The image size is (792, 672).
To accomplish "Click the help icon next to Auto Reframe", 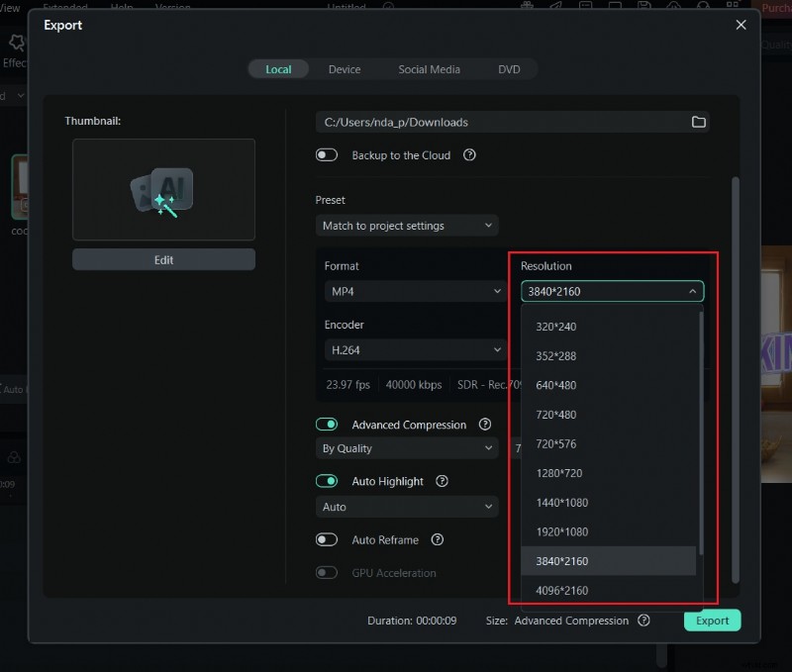I will pos(438,539).
